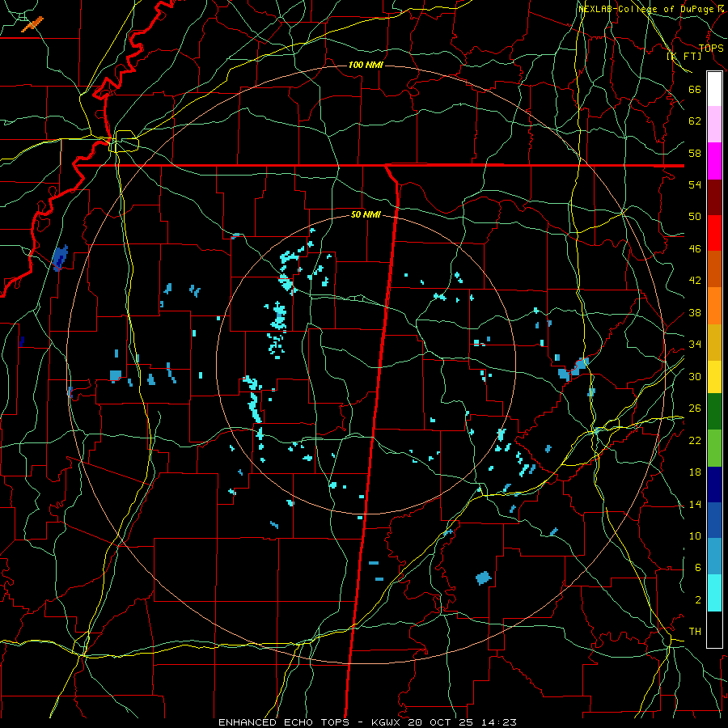Click the '14' legend value
Viewport: 728px width, 728px height.
695,504
